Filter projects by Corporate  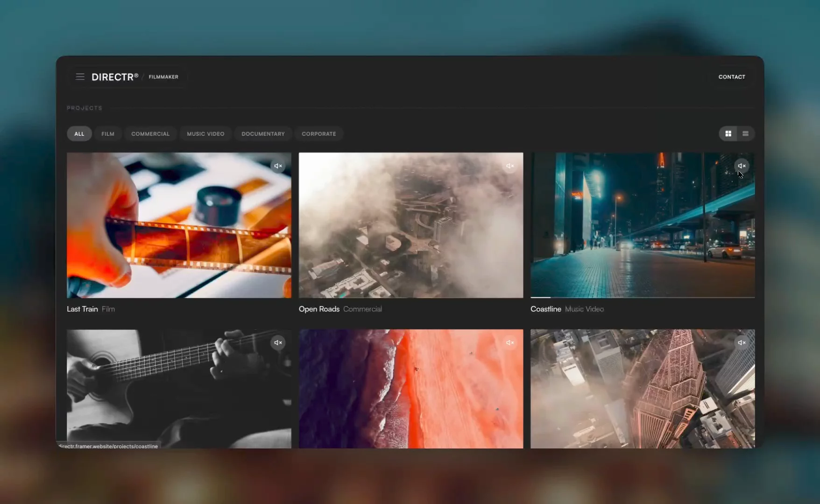point(319,134)
